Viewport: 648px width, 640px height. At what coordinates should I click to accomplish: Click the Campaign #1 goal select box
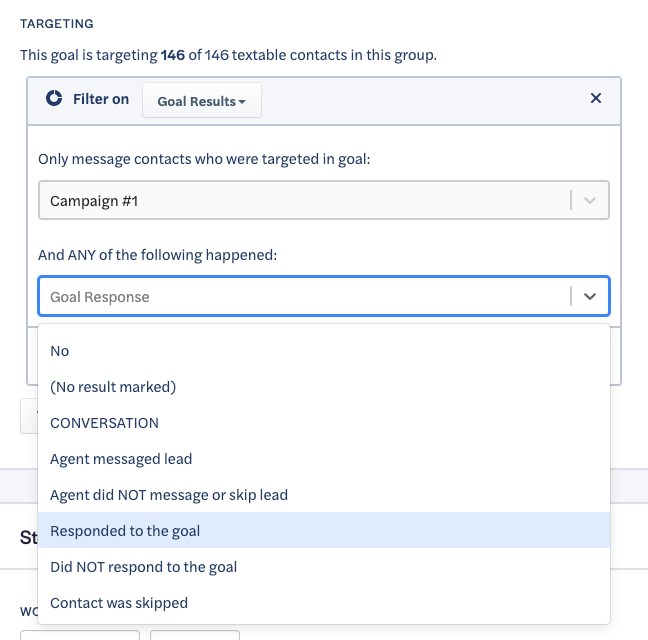click(300, 200)
